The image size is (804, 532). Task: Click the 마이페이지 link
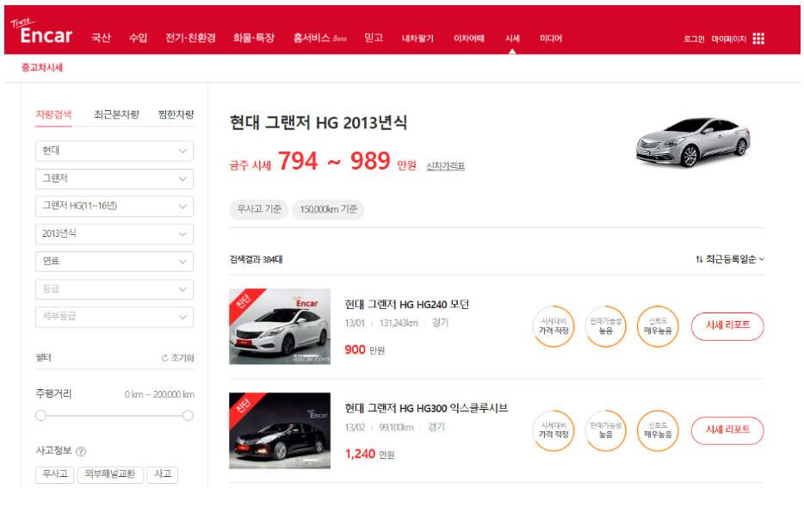(x=728, y=39)
